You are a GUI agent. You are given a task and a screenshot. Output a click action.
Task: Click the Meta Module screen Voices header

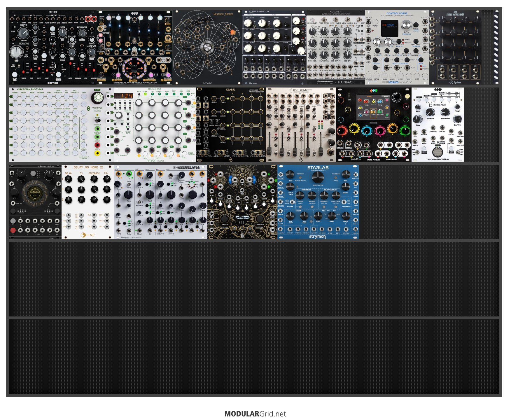click(x=370, y=96)
